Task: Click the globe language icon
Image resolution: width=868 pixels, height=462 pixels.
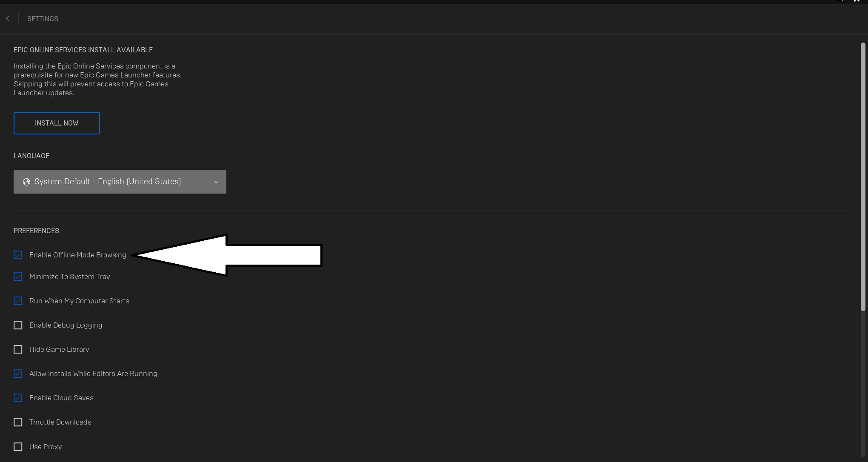Action: pyautogui.click(x=26, y=181)
